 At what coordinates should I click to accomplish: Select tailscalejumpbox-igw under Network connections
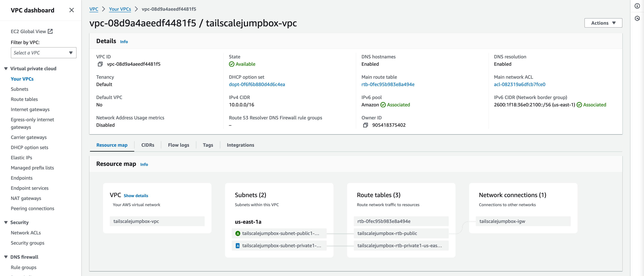502,221
